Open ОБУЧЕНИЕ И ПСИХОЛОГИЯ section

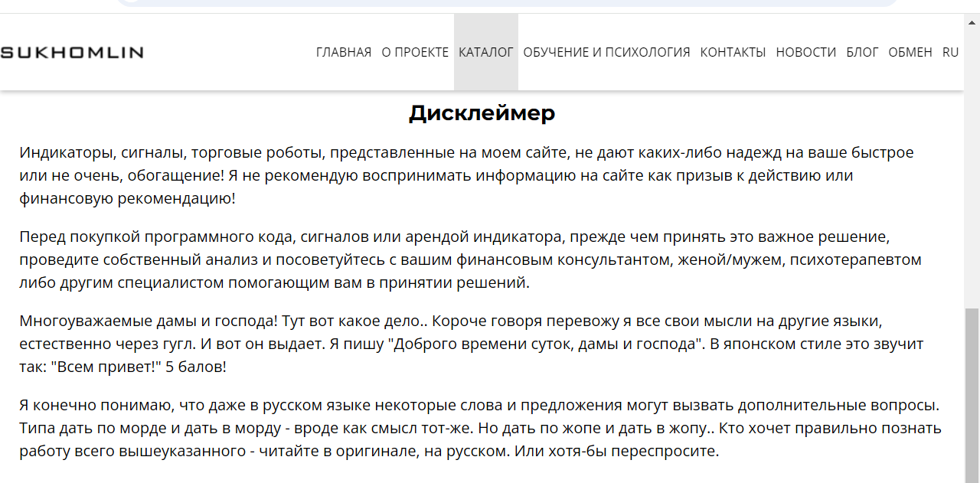[x=606, y=52]
